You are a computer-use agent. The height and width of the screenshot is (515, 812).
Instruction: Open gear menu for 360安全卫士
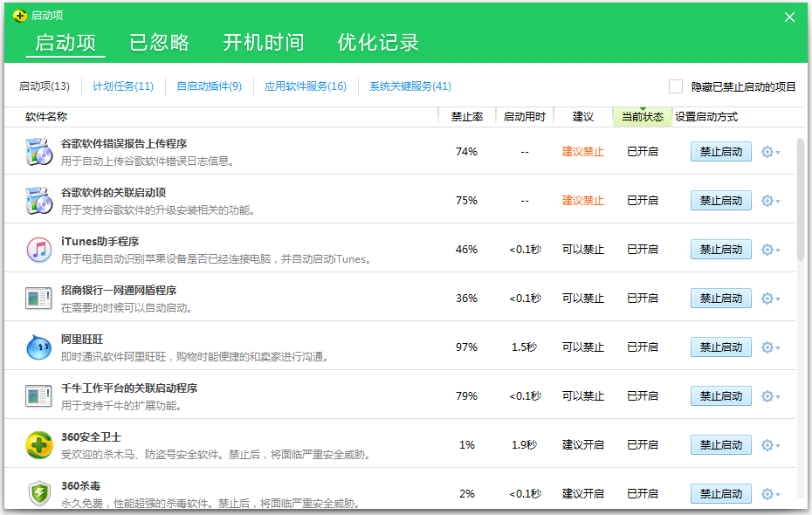pos(771,445)
